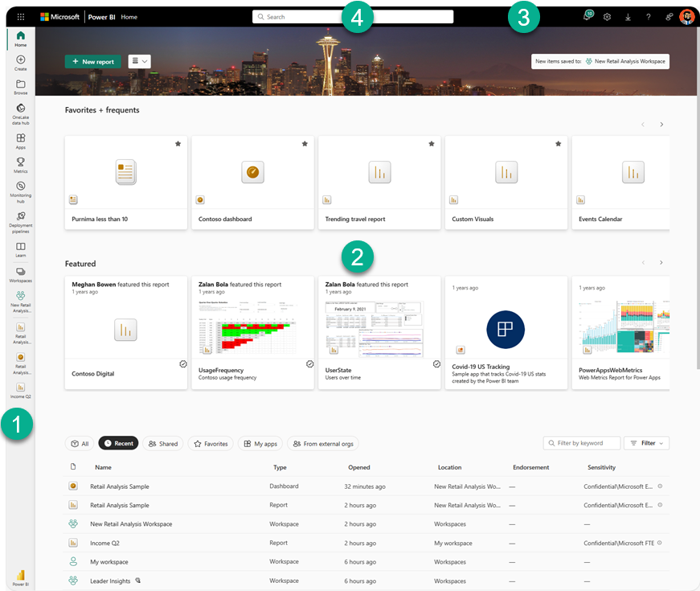
Task: Open Income Q2 row in the table
Action: (366, 543)
